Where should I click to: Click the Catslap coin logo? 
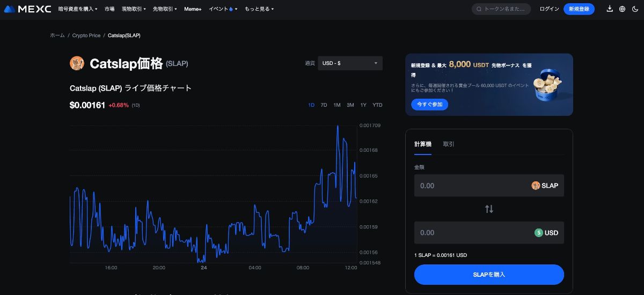click(x=77, y=63)
